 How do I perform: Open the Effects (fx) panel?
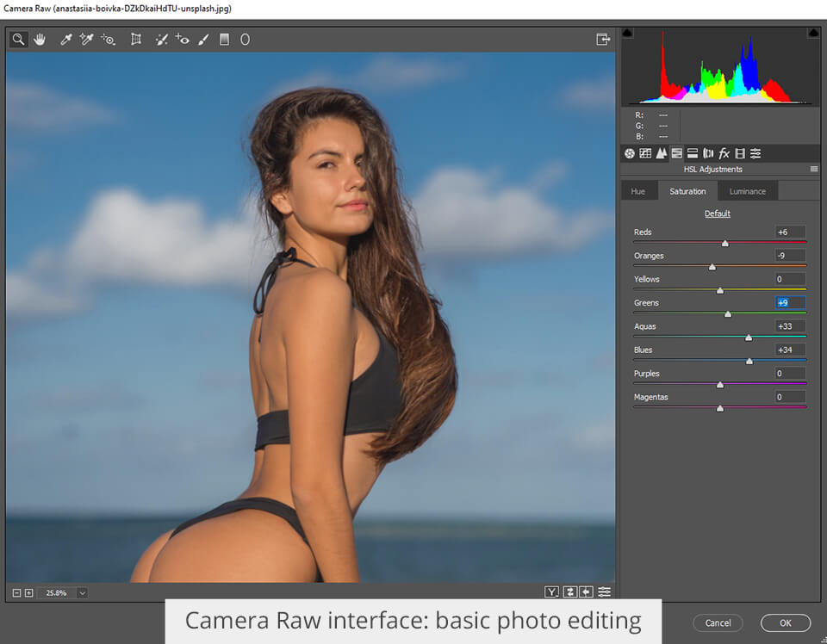tap(724, 153)
